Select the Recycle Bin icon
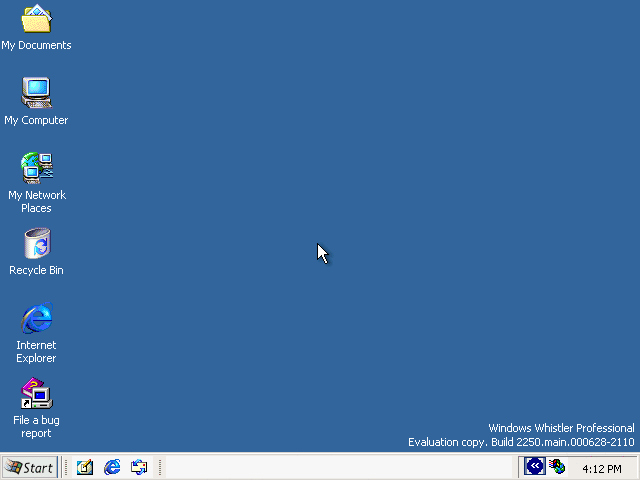This screenshot has width=640, height=480. coord(36,252)
